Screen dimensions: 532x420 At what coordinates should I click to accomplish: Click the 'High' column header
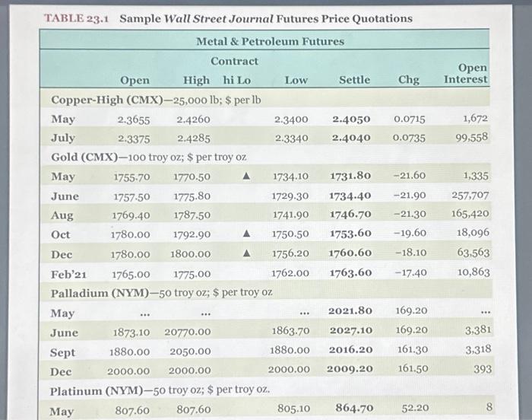click(196, 80)
